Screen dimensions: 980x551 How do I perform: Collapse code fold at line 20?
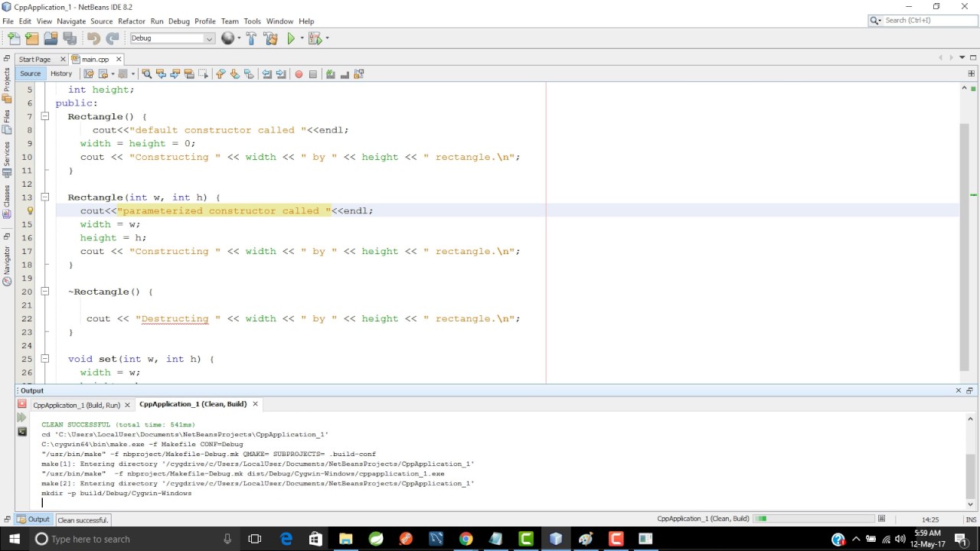pyautogui.click(x=45, y=292)
